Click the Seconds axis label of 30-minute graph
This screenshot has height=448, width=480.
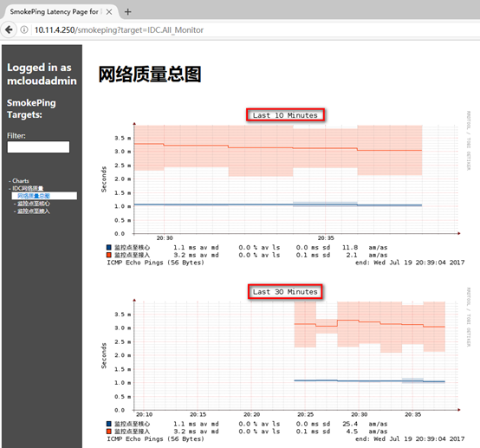coord(104,355)
